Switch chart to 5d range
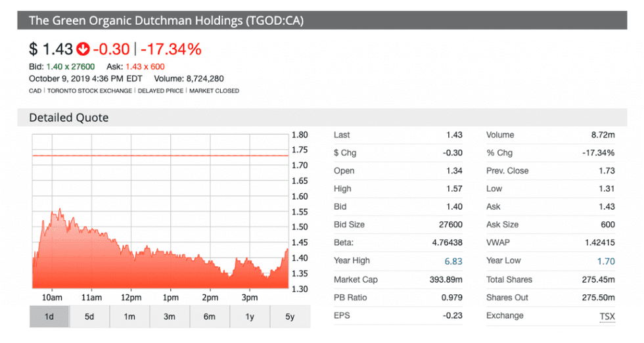Viewport: 644px width, 343px height. (x=89, y=317)
